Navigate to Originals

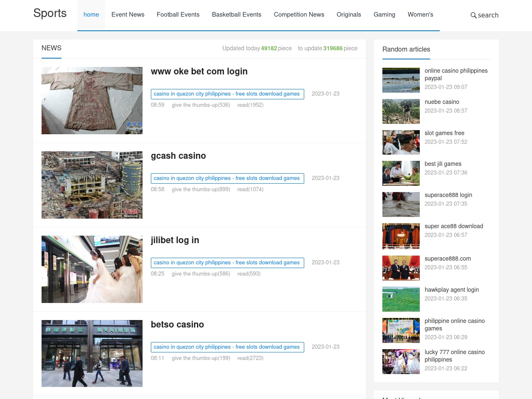point(349,15)
